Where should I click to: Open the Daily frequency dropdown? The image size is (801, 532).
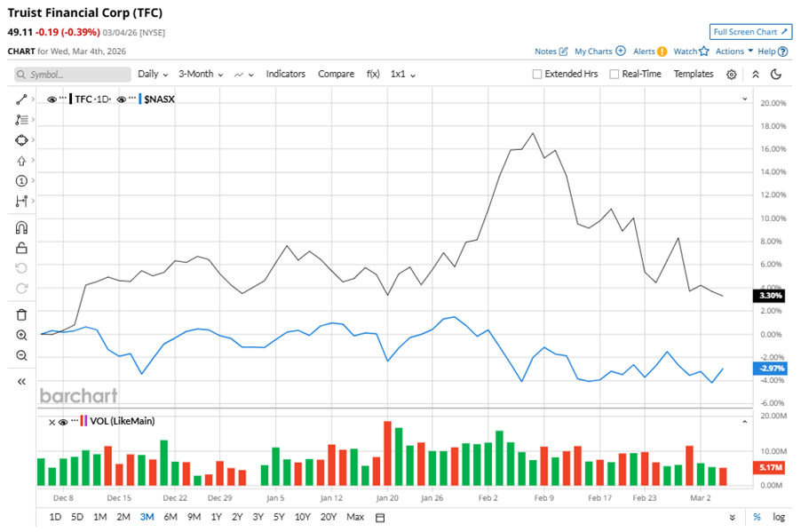(x=153, y=74)
